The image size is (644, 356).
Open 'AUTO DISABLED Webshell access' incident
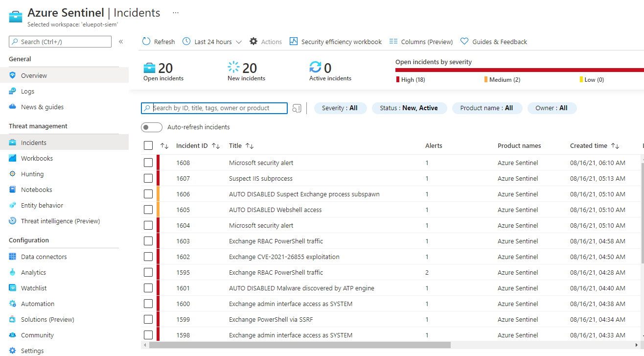[x=276, y=210]
